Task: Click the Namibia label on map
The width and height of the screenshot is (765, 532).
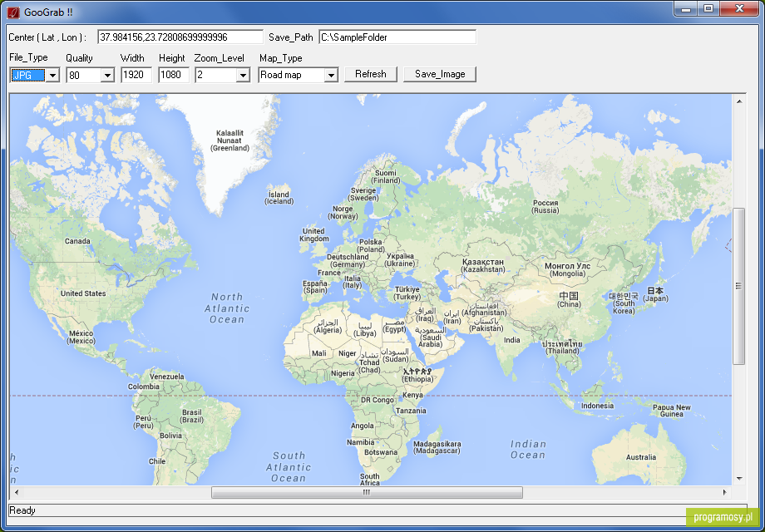Action: (x=361, y=443)
